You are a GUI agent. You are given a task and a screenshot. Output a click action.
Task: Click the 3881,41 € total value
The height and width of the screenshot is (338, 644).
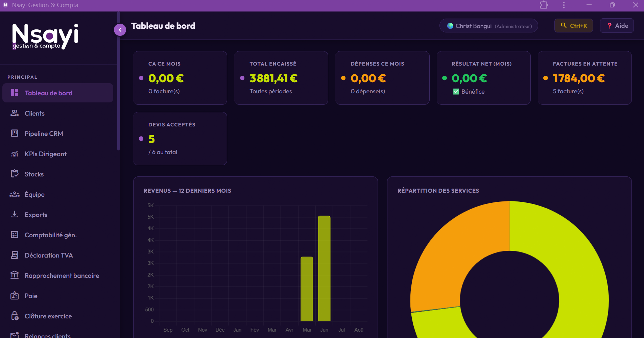tap(273, 78)
